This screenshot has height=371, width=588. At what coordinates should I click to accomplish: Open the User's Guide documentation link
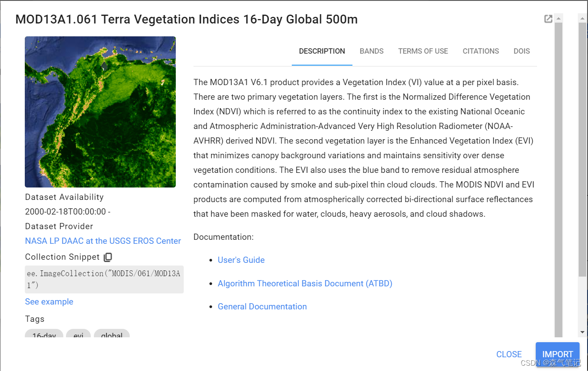[x=241, y=260]
